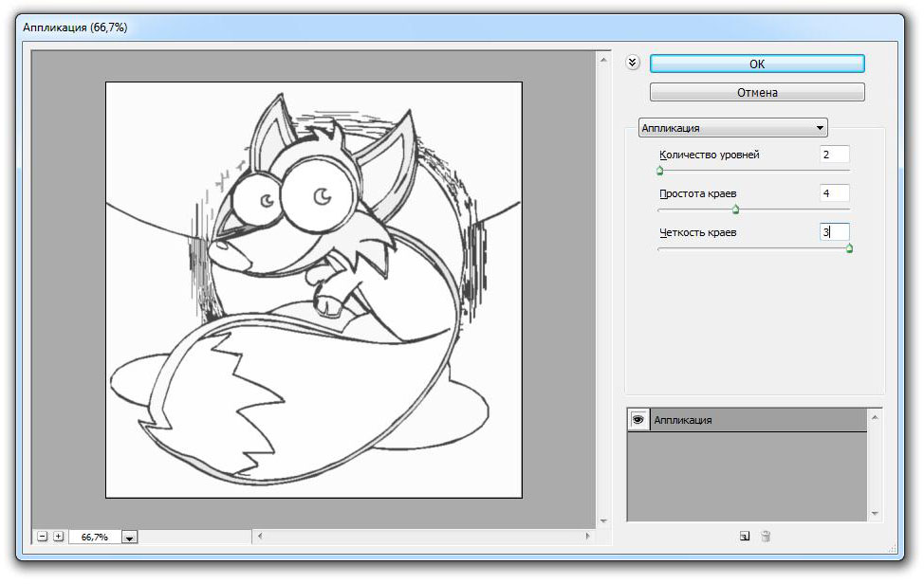Click the Четкость краев slider handle
The image size is (924, 584).
pos(849,248)
